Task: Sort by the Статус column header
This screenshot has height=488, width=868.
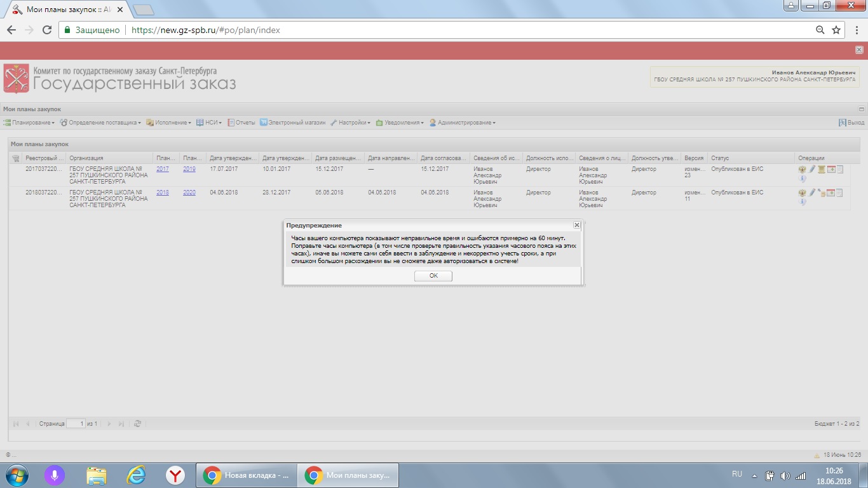Action: point(751,158)
